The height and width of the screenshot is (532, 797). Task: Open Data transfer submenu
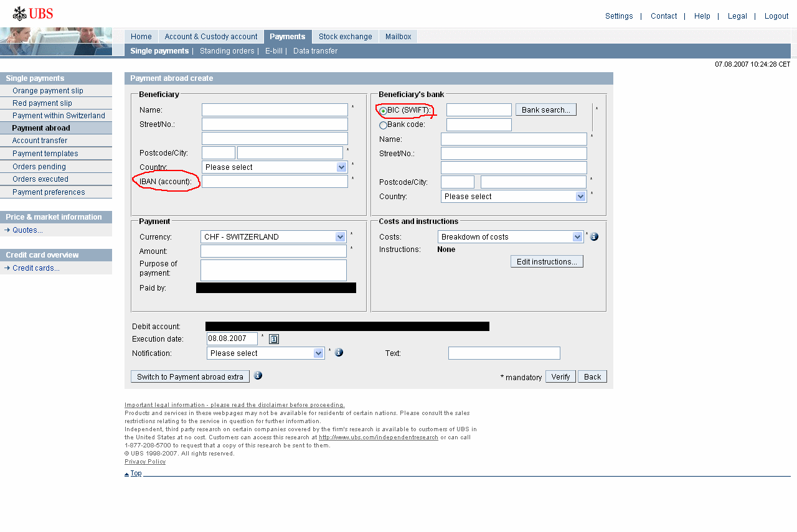(x=315, y=51)
